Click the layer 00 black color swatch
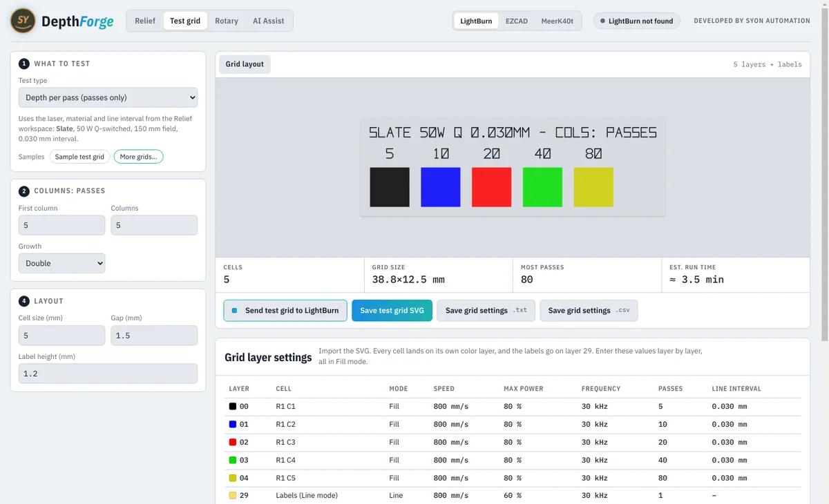The image size is (829, 504). click(x=233, y=407)
